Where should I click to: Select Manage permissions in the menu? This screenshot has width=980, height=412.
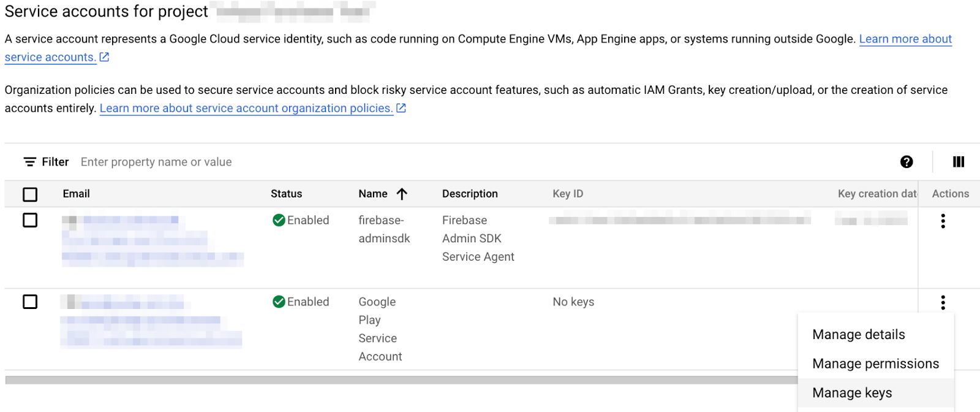coord(875,364)
